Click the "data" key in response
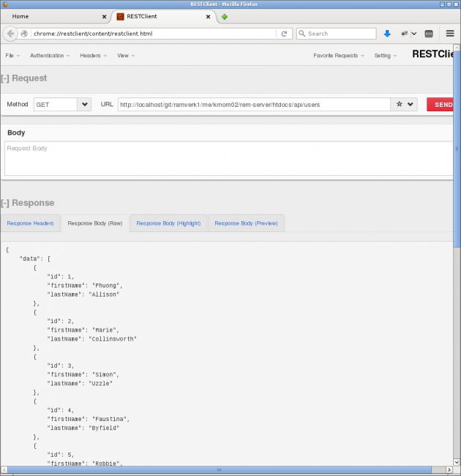Screen dimensions: 461x476 [x=30, y=259]
